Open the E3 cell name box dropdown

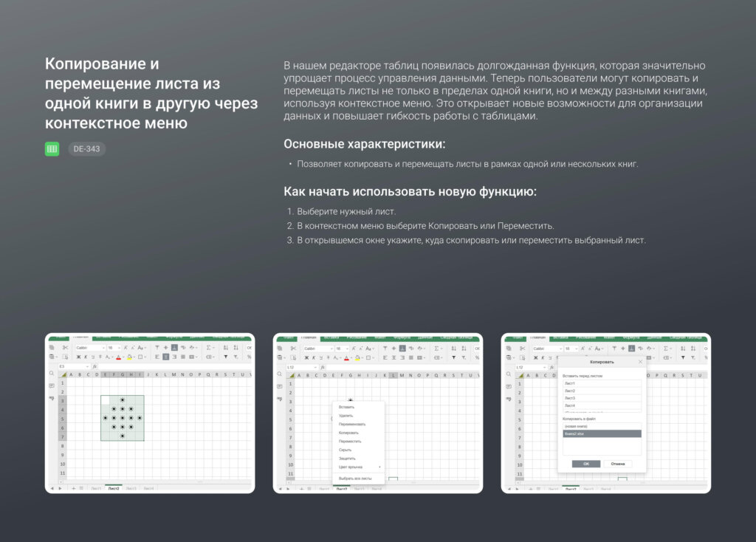tap(88, 366)
